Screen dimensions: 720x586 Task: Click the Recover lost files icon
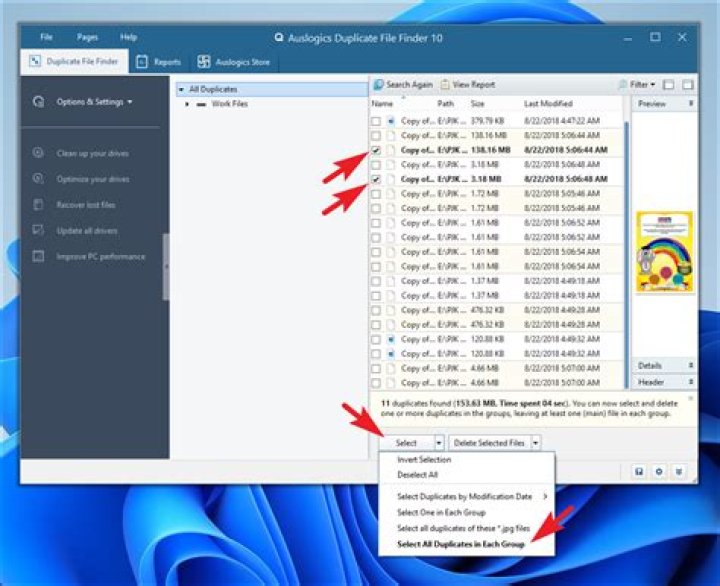(39, 204)
